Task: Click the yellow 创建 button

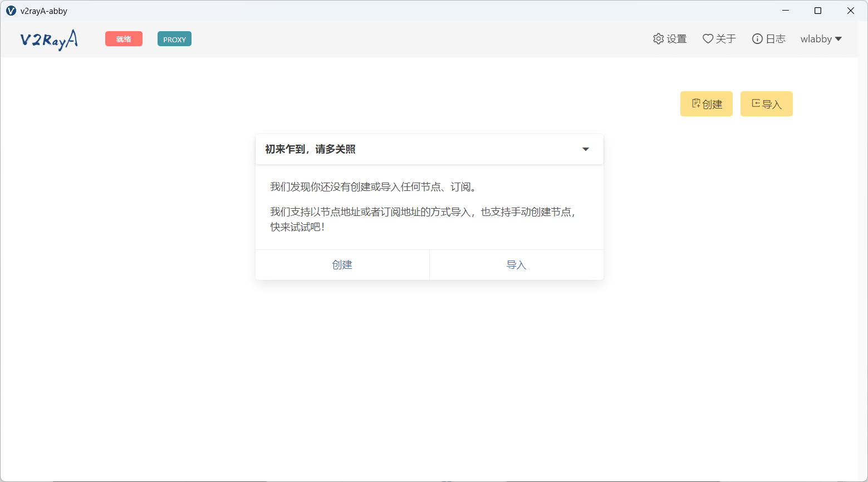Action: click(707, 104)
